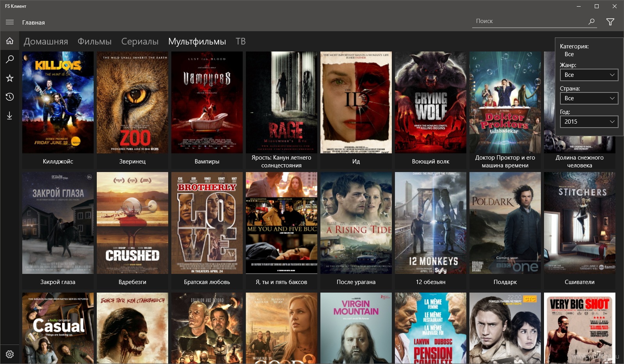This screenshot has width=624, height=364.
Task: Maximize the FS Клиент window
Action: click(x=597, y=6)
